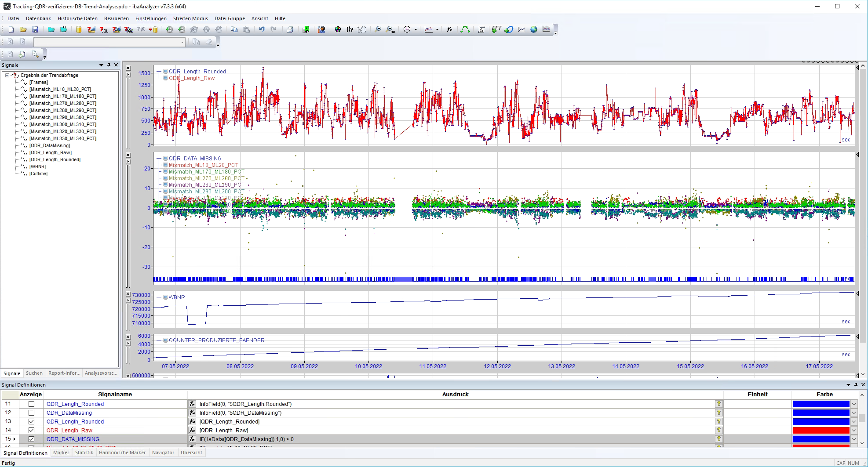Click the undo arrow in toolbar
The width and height of the screenshot is (868, 467).
262,29
